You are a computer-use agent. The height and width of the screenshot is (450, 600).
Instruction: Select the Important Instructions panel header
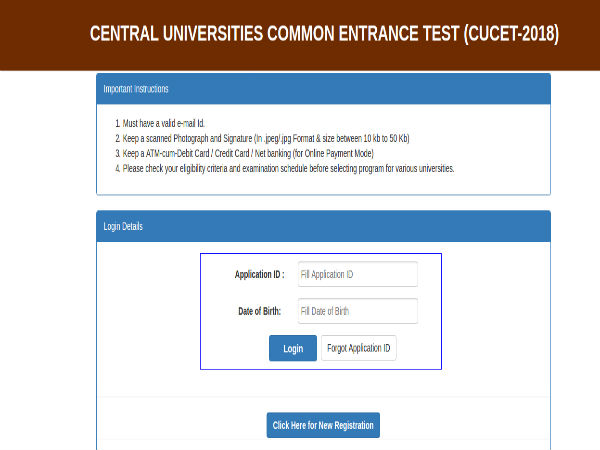(x=323, y=89)
